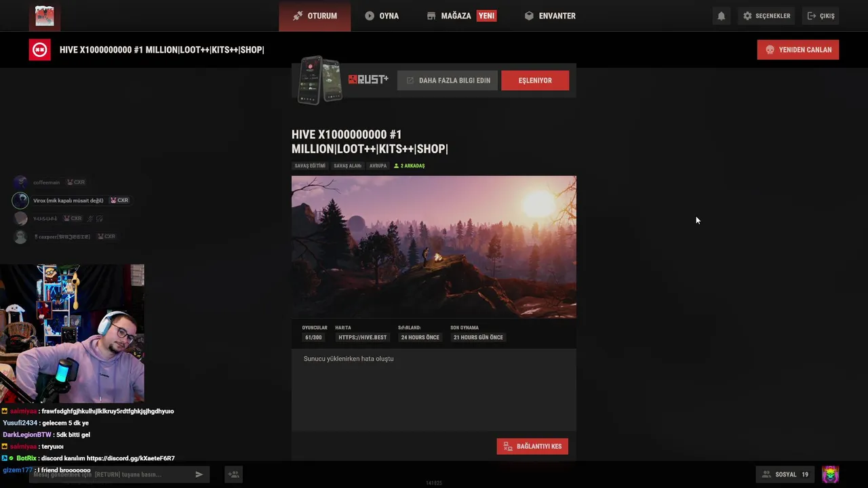
Task: Click the SAVAŞ EĞİTİMİ tag
Action: (x=310, y=165)
